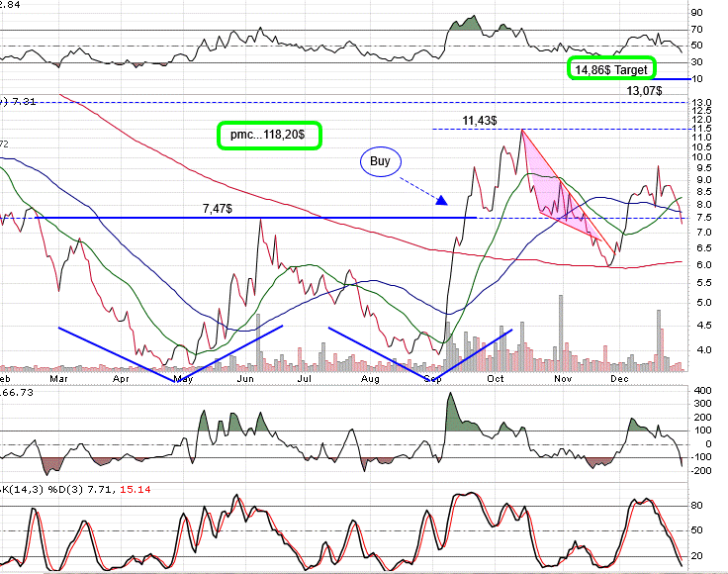Click the 'May' month label on time axis
Screen dimensions: 728x574
(183, 378)
